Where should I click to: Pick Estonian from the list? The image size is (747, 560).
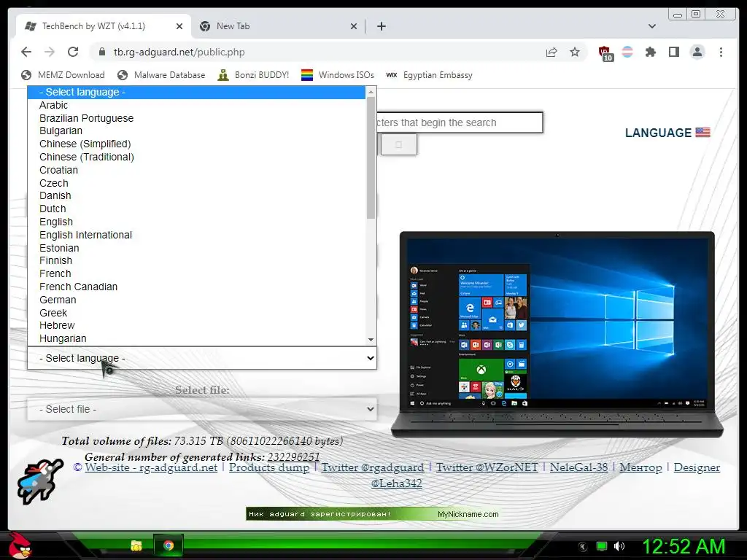197,248
